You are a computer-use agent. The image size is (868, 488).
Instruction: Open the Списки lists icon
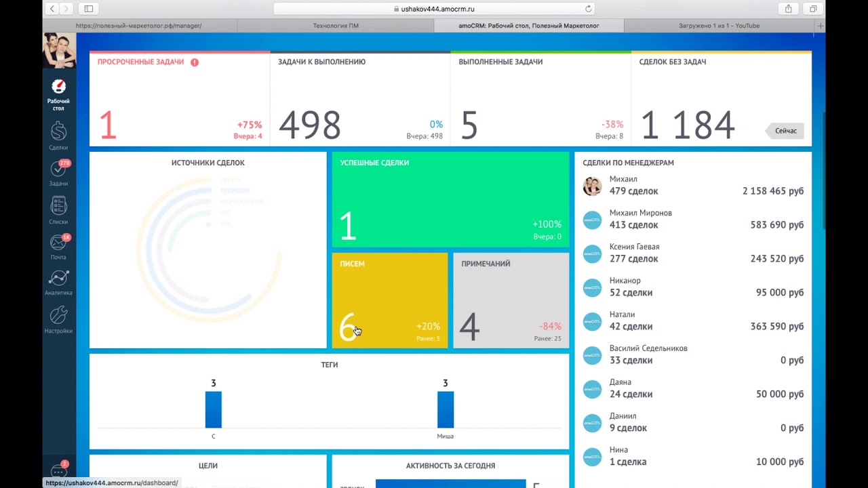(x=58, y=209)
